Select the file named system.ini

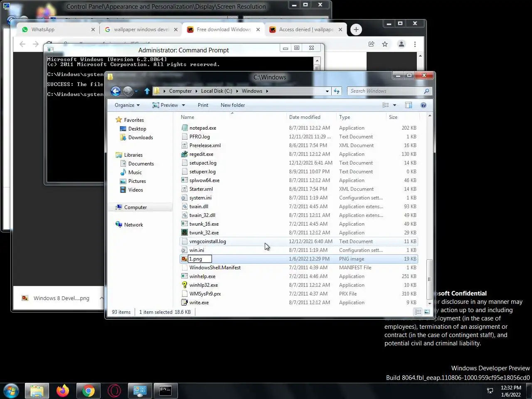(200, 198)
